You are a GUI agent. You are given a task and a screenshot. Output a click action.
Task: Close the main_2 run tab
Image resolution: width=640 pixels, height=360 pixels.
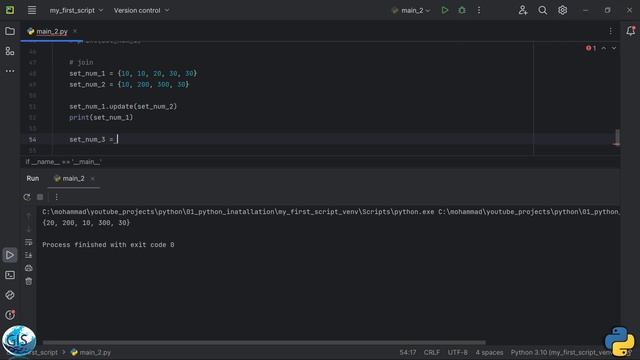(93, 178)
